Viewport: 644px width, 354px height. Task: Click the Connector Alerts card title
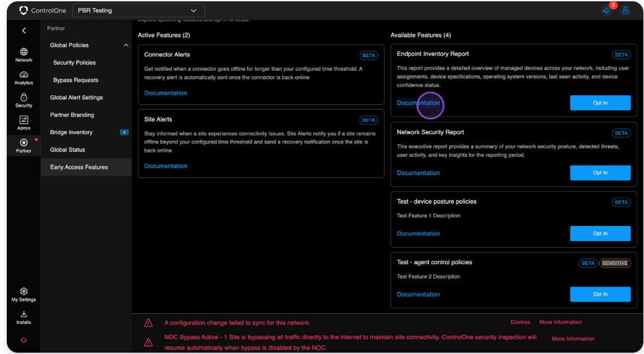pos(167,54)
